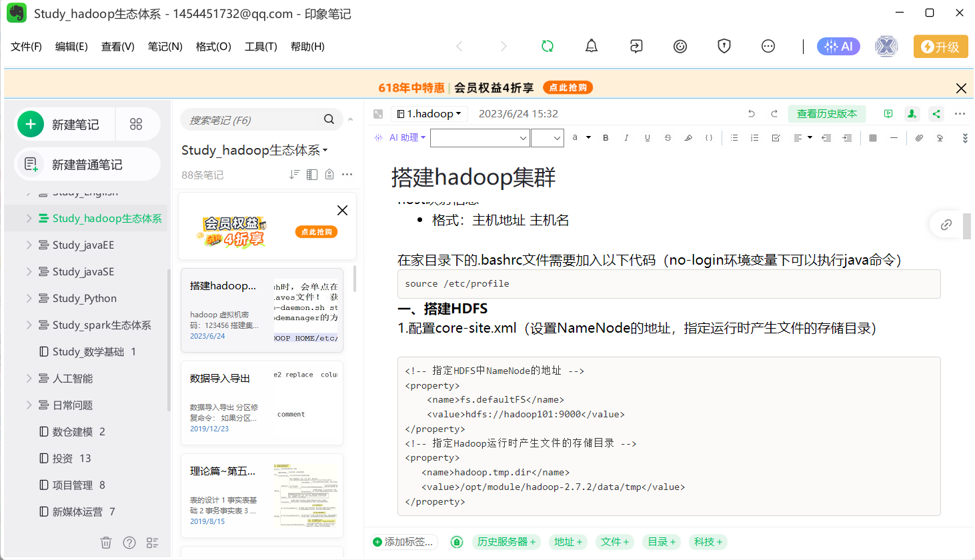Open the 文件(F) menu

pos(26,46)
